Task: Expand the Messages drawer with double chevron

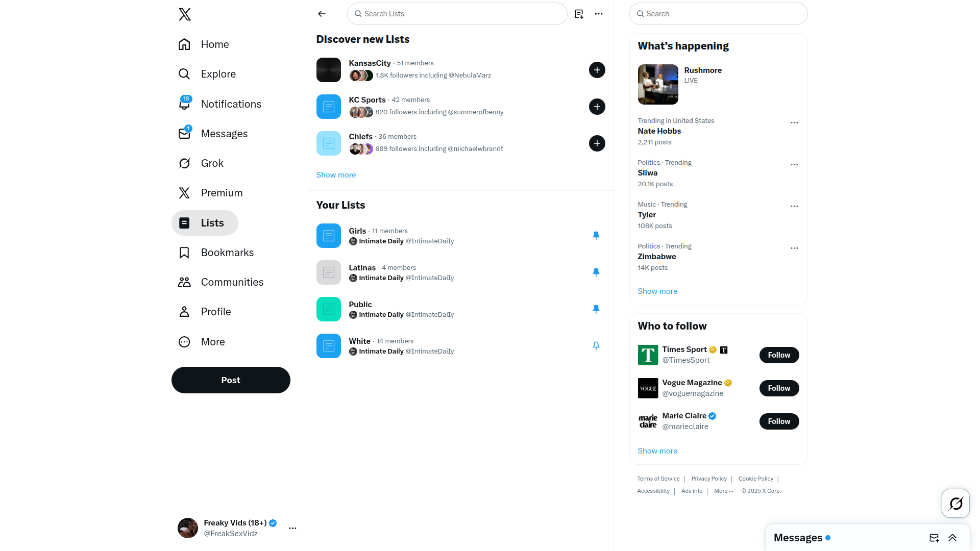Action: [952, 538]
